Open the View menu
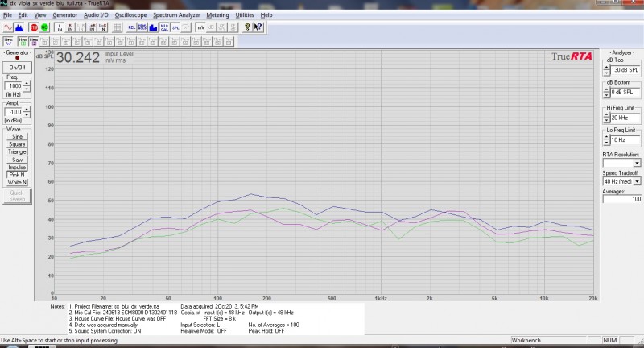644x348 pixels. pyautogui.click(x=39, y=15)
